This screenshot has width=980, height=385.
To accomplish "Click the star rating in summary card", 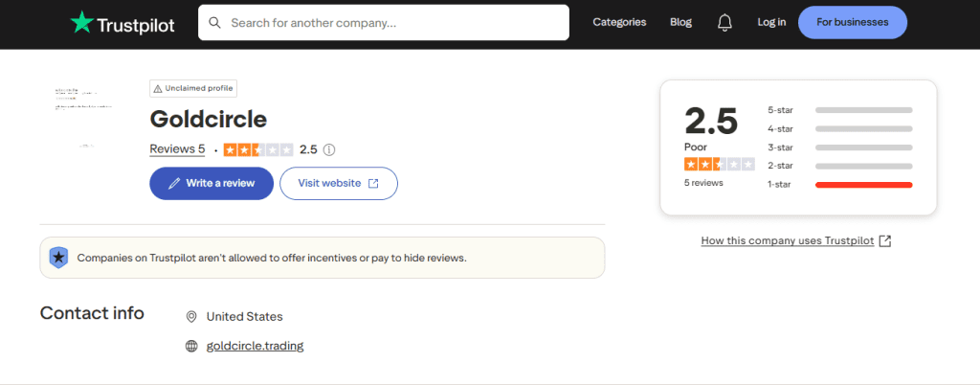I will (x=720, y=165).
